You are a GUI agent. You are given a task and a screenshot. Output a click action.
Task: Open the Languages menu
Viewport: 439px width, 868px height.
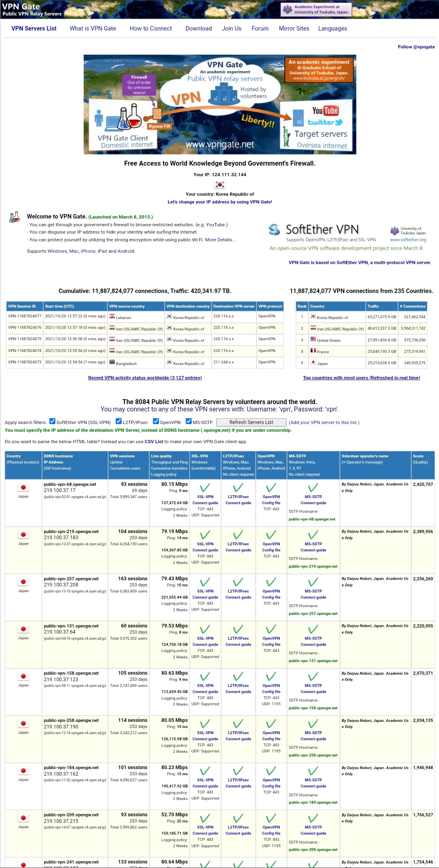click(x=333, y=28)
